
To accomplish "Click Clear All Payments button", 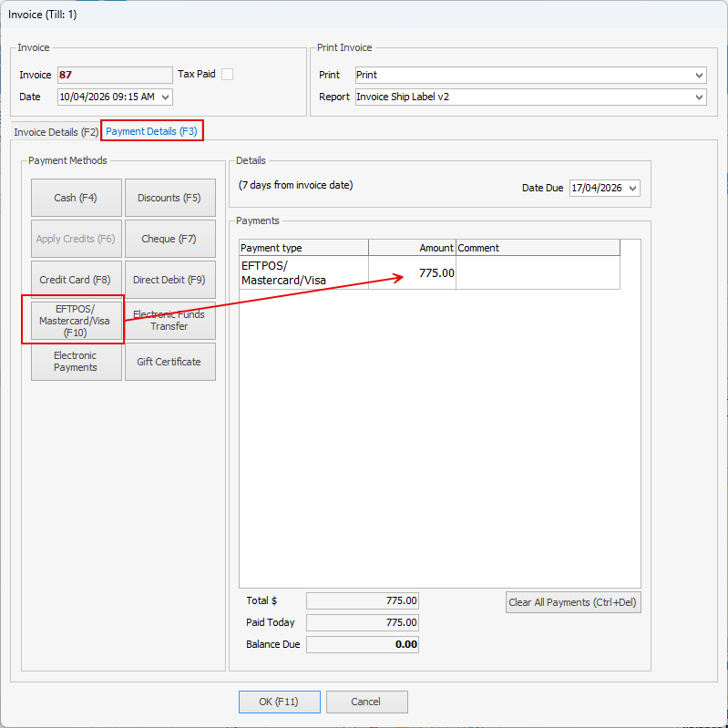I will click(573, 602).
